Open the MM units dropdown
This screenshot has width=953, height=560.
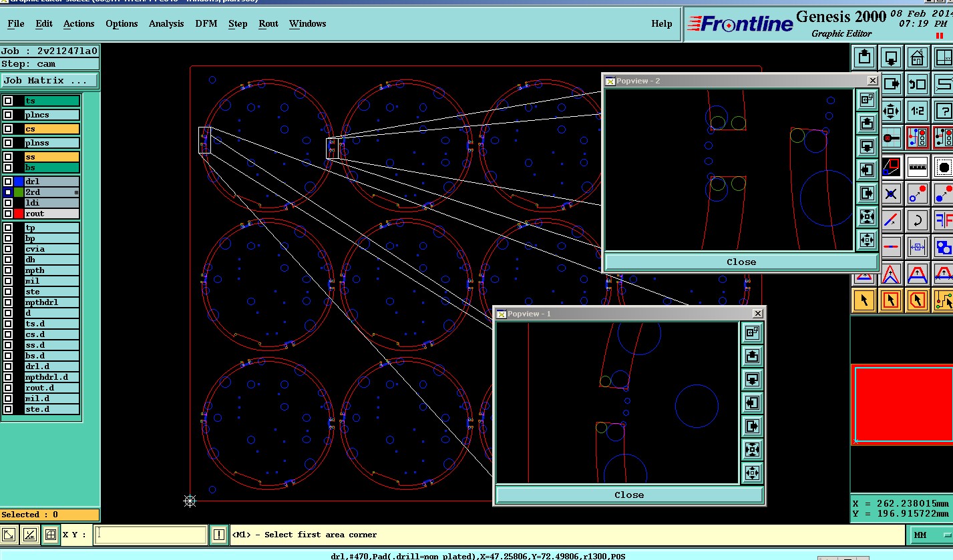point(930,535)
